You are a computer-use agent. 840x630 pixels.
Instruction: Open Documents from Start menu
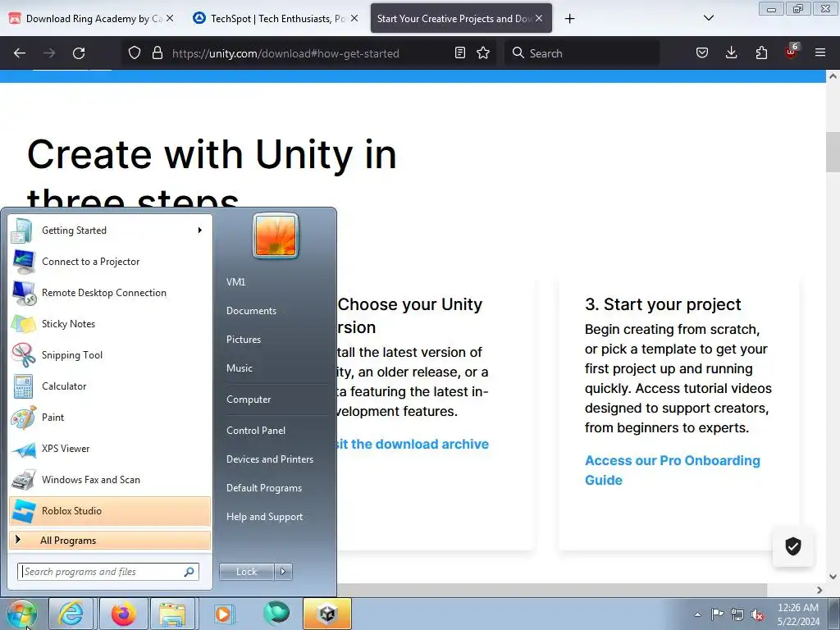pyautogui.click(x=251, y=311)
